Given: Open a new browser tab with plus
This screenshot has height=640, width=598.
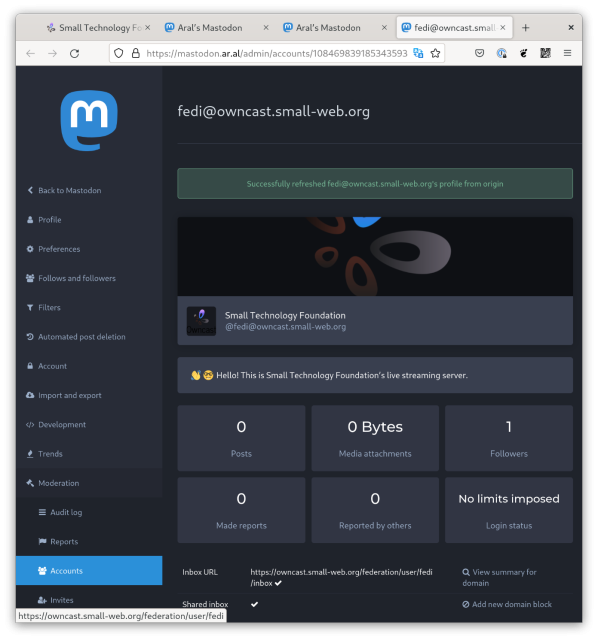Looking at the screenshot, I should (x=526, y=28).
